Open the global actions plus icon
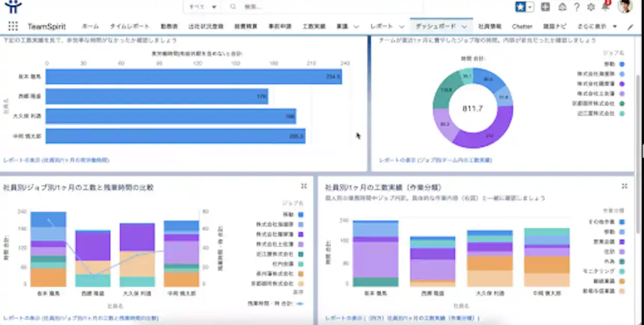 tap(546, 7)
